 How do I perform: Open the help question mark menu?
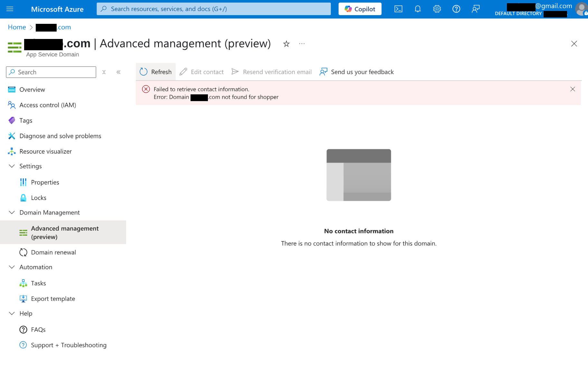(x=456, y=9)
